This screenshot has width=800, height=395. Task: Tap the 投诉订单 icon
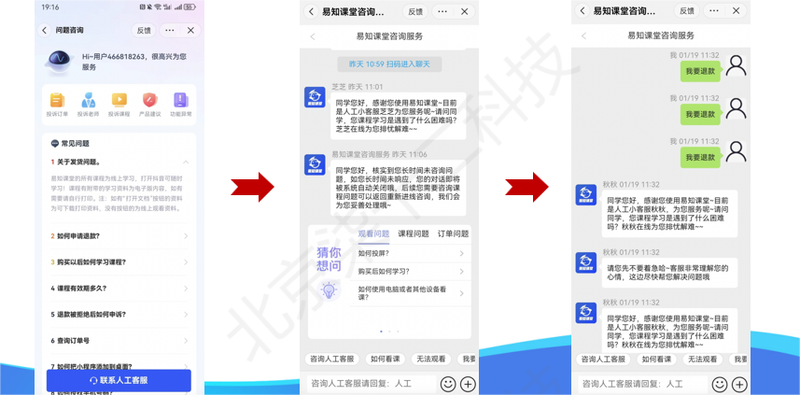(x=57, y=100)
